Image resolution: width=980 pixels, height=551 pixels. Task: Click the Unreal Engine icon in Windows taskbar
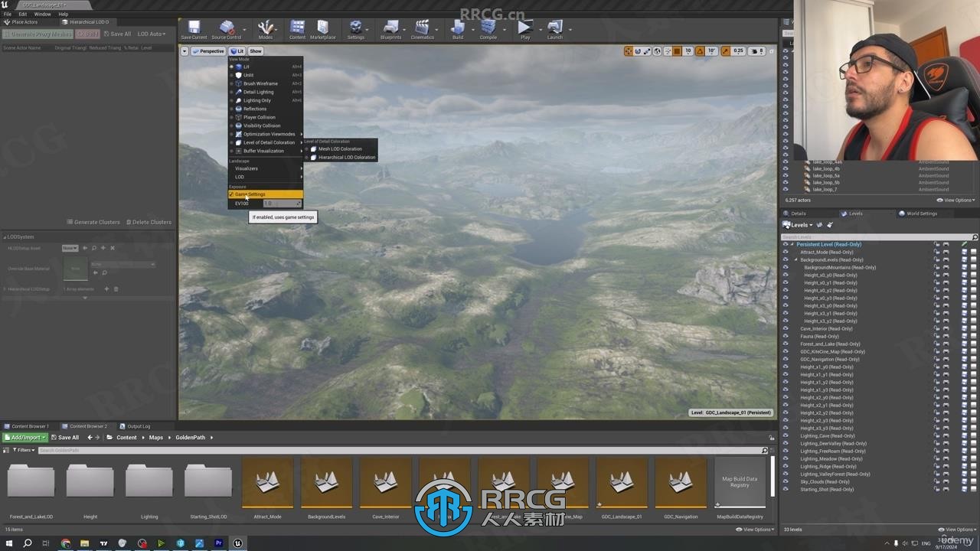pyautogui.click(x=238, y=543)
